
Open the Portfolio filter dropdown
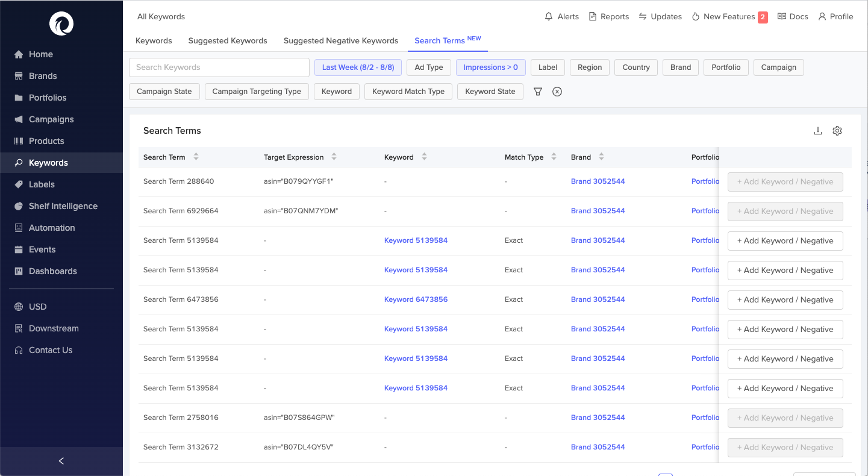726,67
